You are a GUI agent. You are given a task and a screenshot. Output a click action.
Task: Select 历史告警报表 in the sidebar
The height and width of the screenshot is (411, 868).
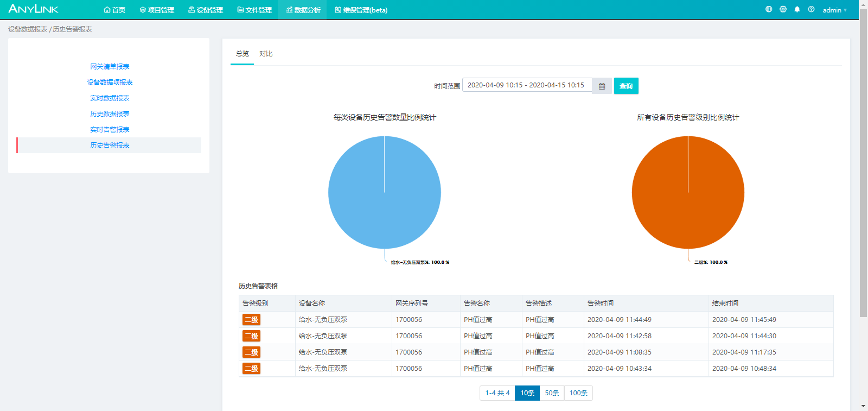109,145
